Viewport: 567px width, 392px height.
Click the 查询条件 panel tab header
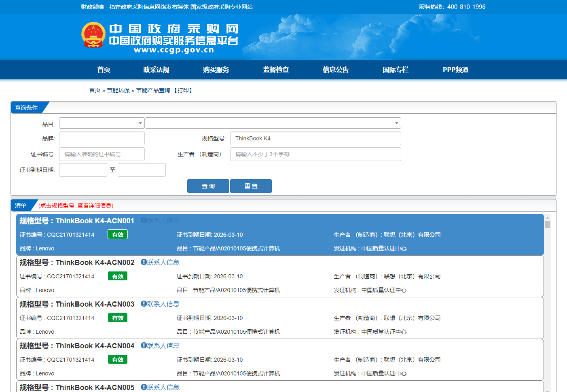click(x=27, y=108)
